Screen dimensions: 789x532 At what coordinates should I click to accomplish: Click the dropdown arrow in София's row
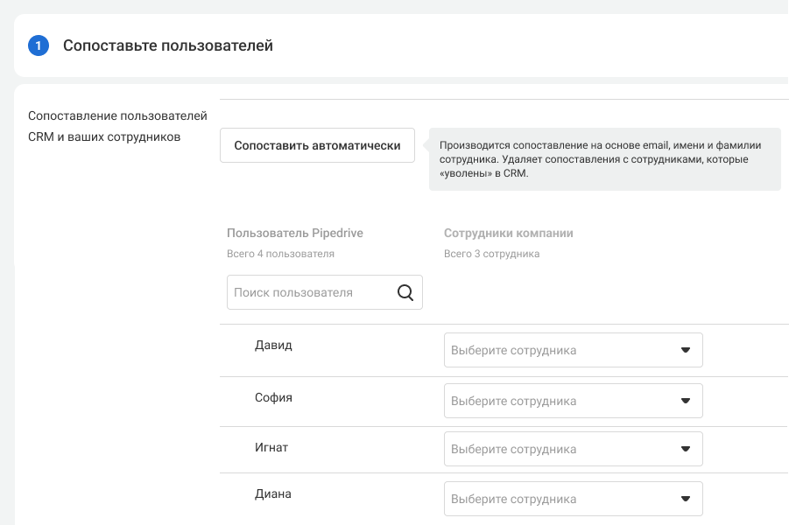[685, 402]
